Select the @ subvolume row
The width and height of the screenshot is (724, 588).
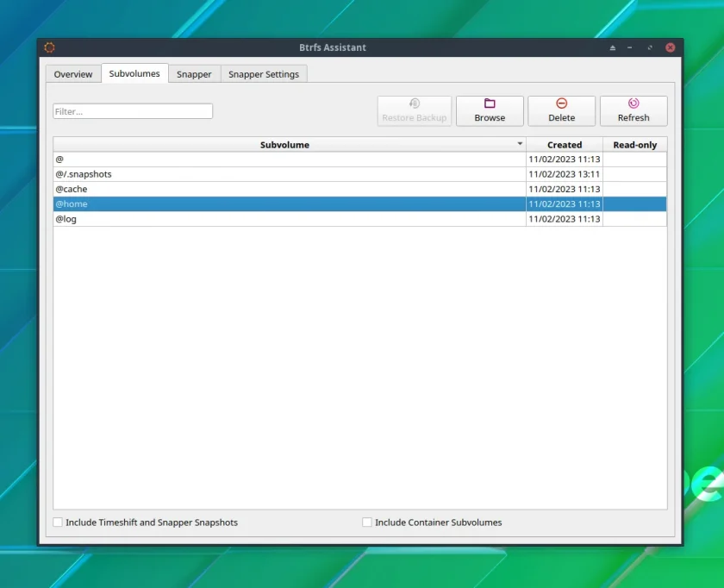(359, 160)
